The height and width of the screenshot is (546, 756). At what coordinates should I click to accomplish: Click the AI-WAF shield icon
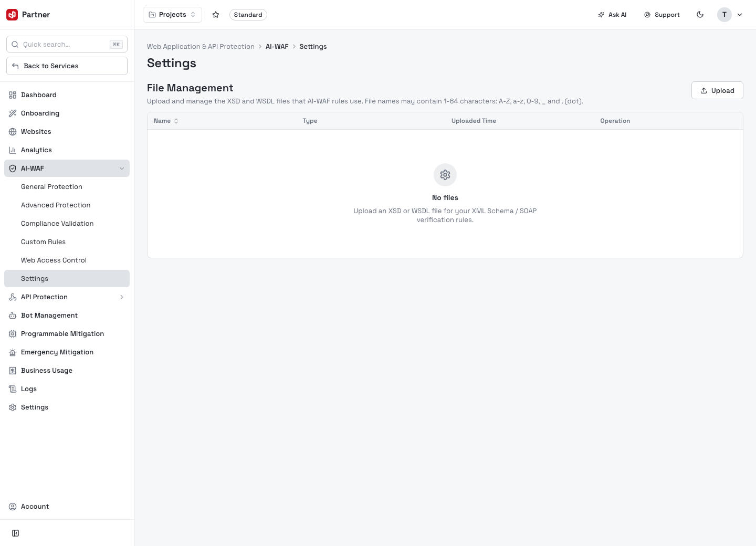click(x=13, y=169)
